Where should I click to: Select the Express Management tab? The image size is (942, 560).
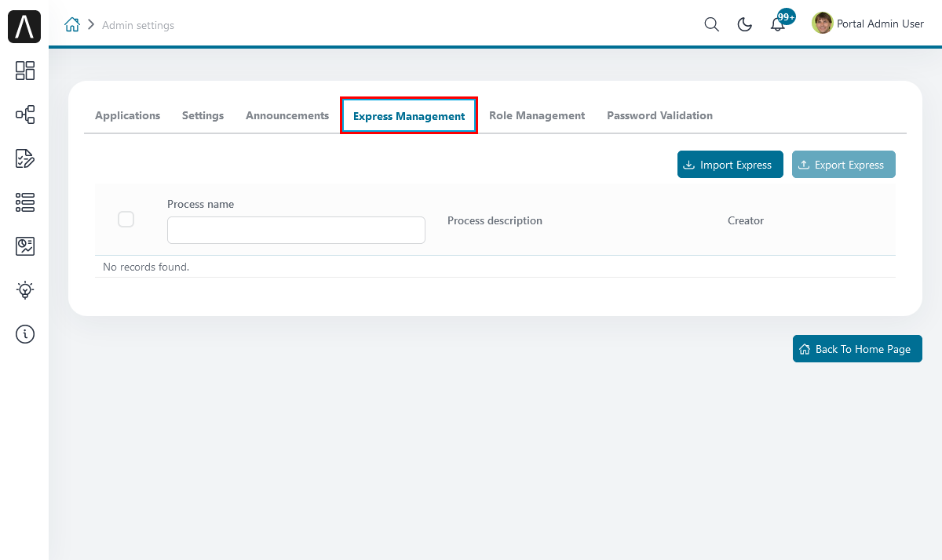click(409, 116)
